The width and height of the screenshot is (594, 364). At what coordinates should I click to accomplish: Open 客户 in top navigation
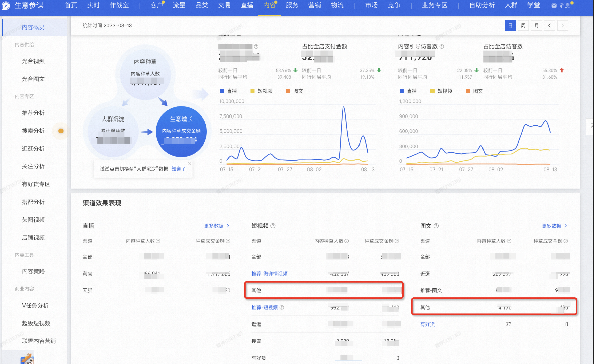(x=156, y=5)
